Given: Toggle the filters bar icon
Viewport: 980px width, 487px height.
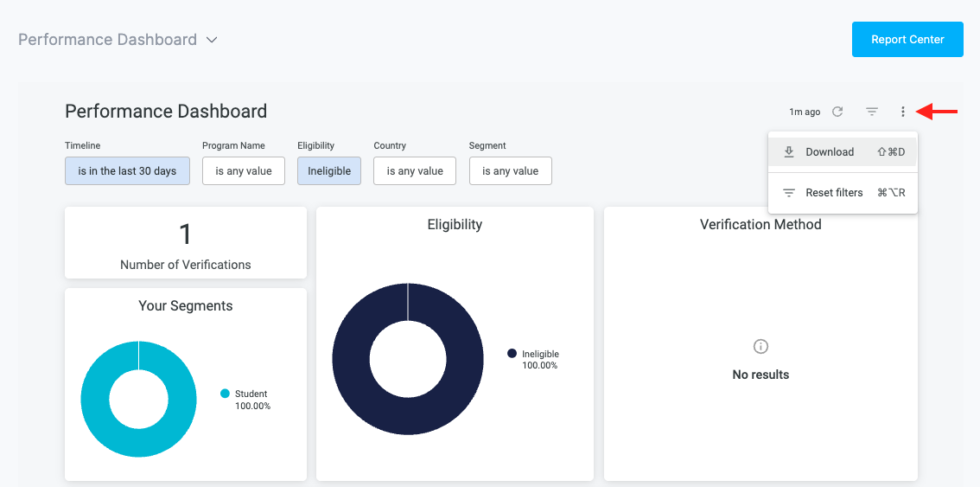Looking at the screenshot, I should pos(872,112).
